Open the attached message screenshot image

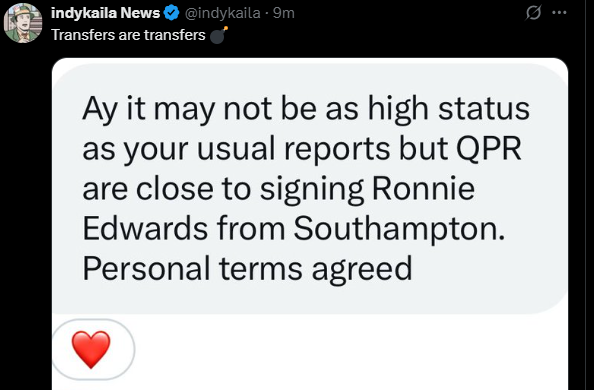[x=310, y=224]
